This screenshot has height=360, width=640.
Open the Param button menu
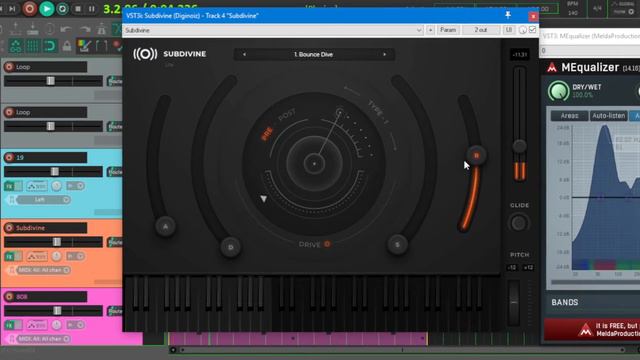pyautogui.click(x=448, y=30)
